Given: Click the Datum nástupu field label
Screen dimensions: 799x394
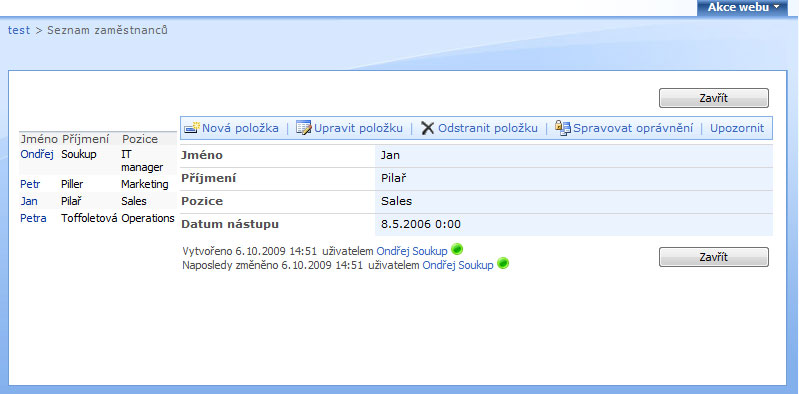Looking at the screenshot, I should click(x=230, y=224).
